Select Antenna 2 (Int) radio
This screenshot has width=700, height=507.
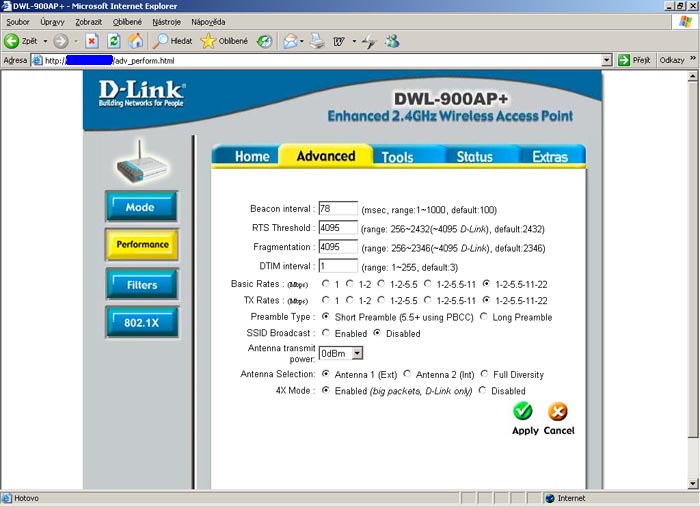pos(407,374)
